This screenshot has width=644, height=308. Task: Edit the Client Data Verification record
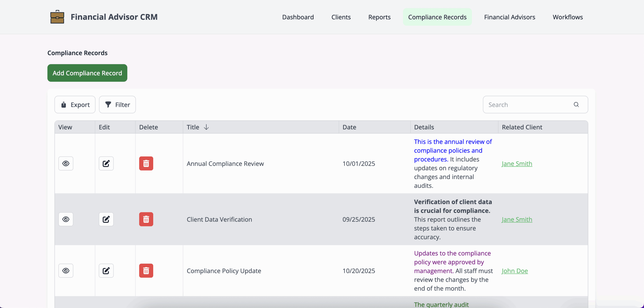coord(106,219)
